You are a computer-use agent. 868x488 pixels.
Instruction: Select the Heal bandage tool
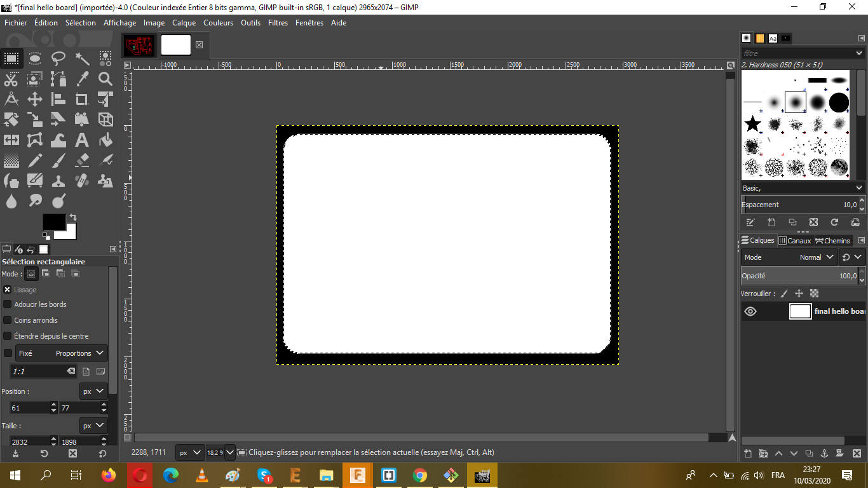(82, 181)
